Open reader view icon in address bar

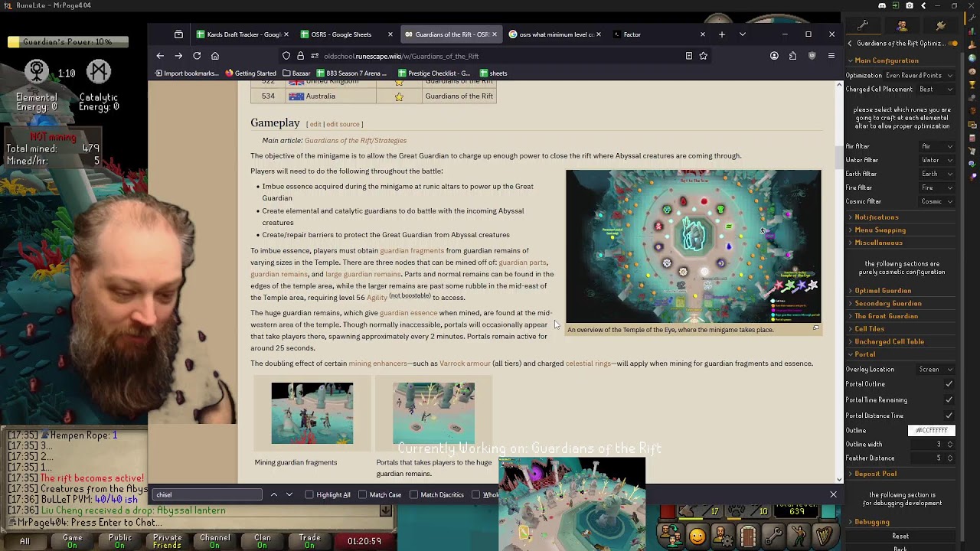pyautogui.click(x=689, y=56)
